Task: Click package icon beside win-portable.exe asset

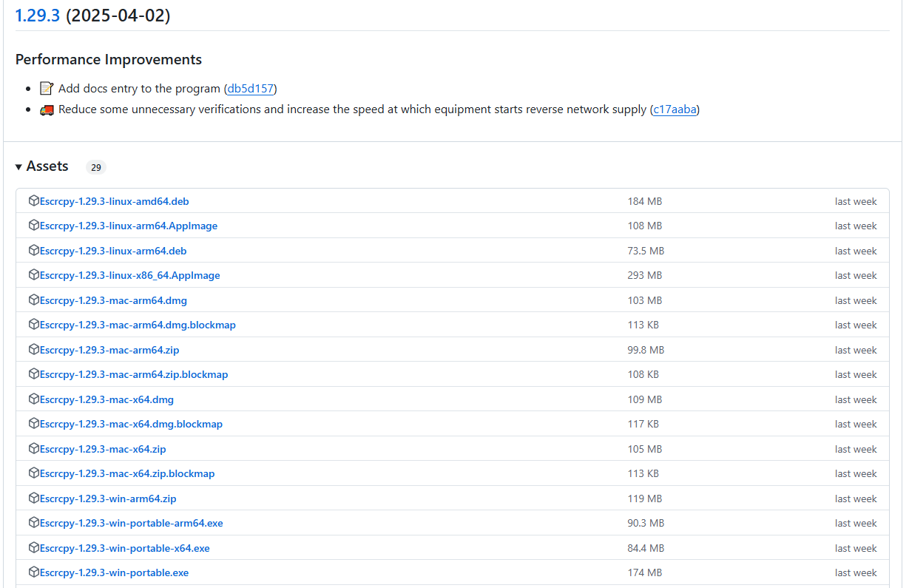Action: (33, 572)
